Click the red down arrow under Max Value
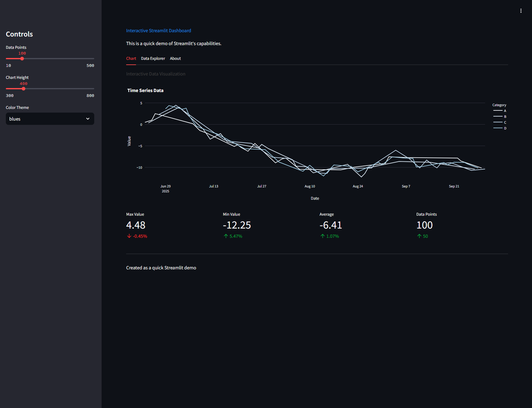Screen dimensions: 532x408 129,236
